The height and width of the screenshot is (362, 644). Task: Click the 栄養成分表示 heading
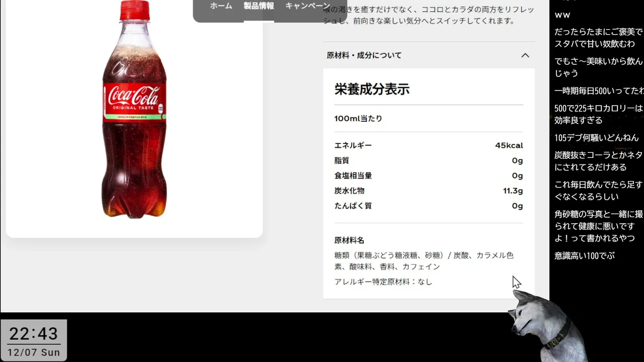click(372, 89)
